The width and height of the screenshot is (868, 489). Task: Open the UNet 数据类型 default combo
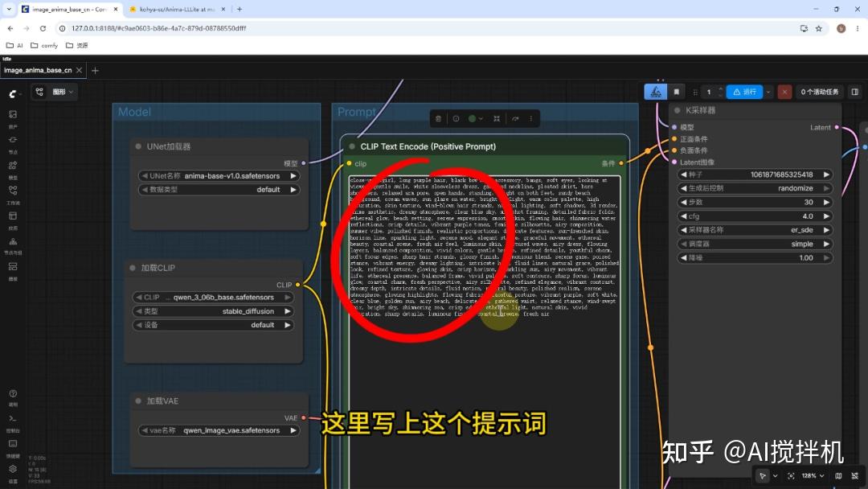(x=219, y=189)
